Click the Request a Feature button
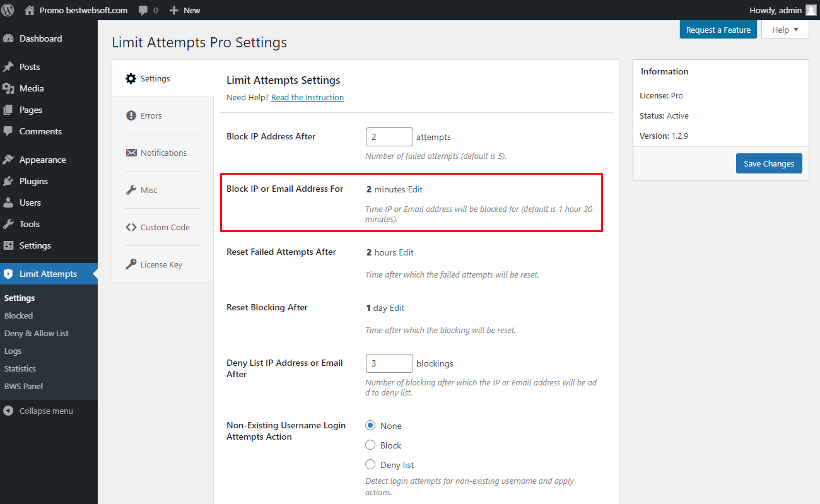820x504 pixels. (x=718, y=30)
